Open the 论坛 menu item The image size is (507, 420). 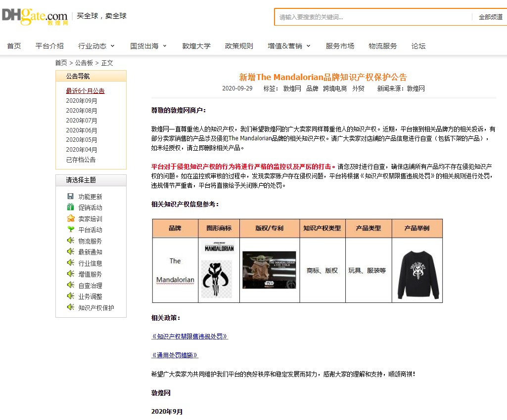point(418,46)
